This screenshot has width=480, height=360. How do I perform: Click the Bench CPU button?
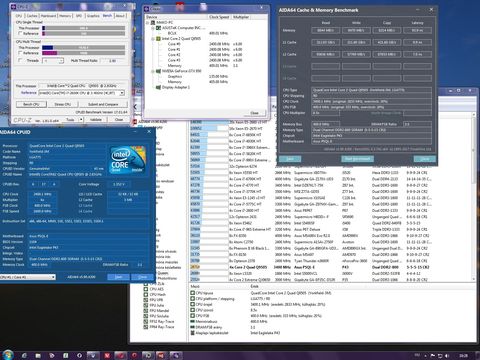31,104
